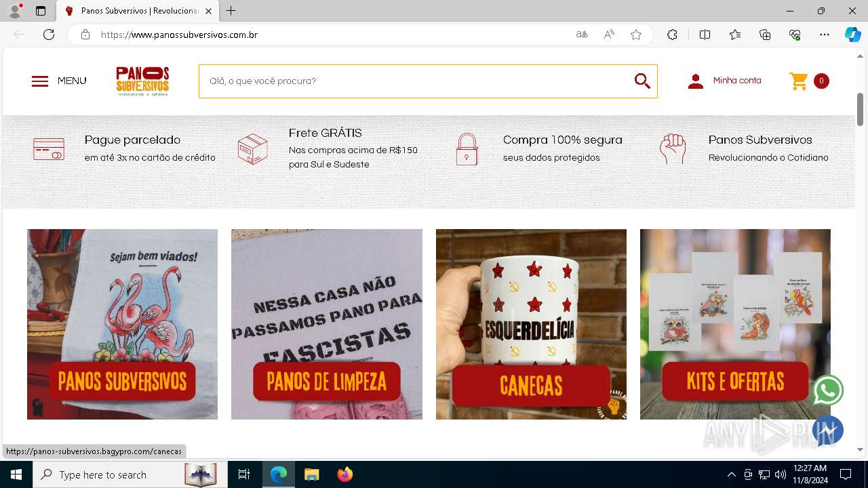
Task: Open File Explorer on taskbar
Action: 311,474
